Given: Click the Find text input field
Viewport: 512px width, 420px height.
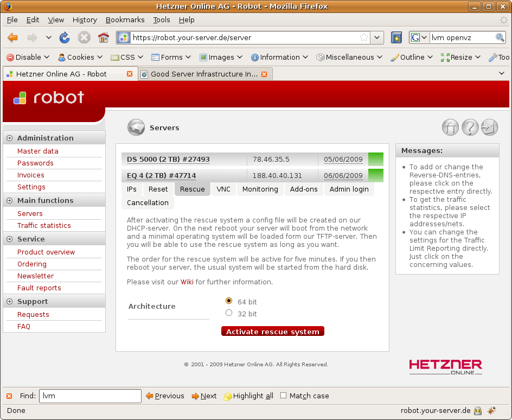Looking at the screenshot, I should point(90,396).
